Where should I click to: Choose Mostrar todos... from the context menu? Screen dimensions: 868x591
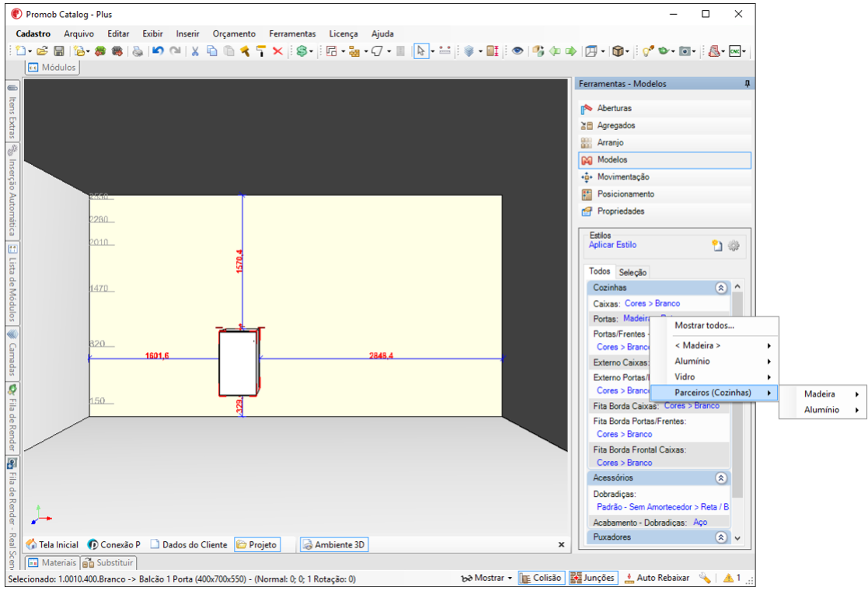pyautogui.click(x=714, y=326)
